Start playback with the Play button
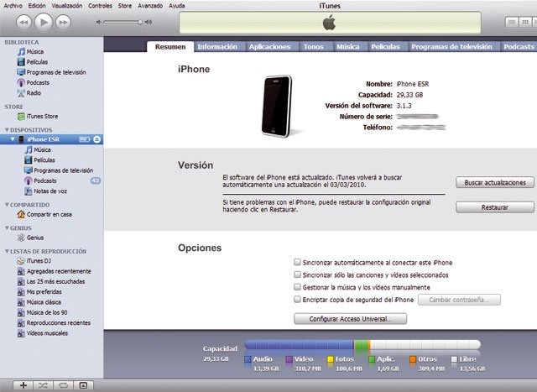537x392 pixels. pyautogui.click(x=44, y=22)
